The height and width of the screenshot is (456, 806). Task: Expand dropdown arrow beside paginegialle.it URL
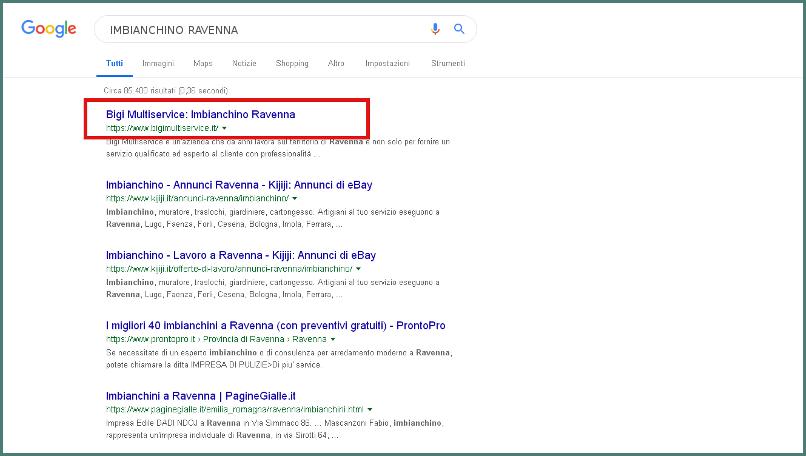(x=370, y=410)
